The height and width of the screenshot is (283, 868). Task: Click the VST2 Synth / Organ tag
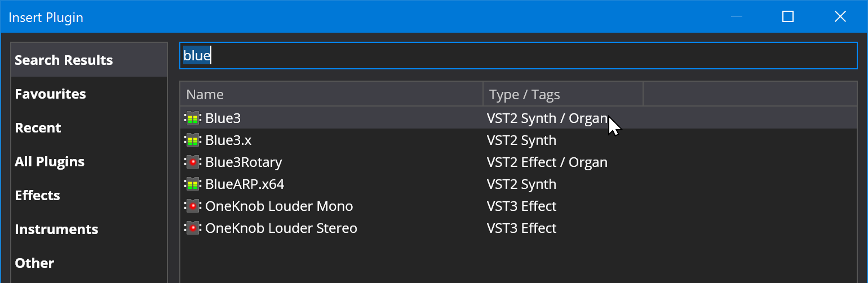(547, 118)
